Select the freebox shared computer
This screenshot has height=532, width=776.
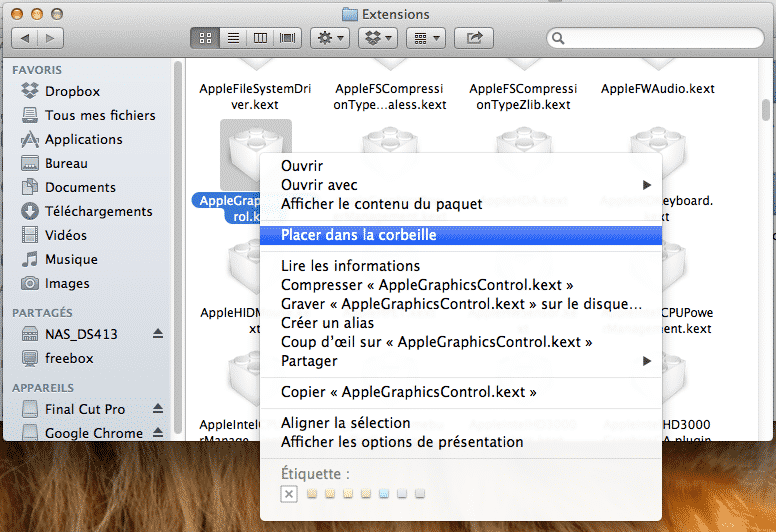click(x=57, y=358)
